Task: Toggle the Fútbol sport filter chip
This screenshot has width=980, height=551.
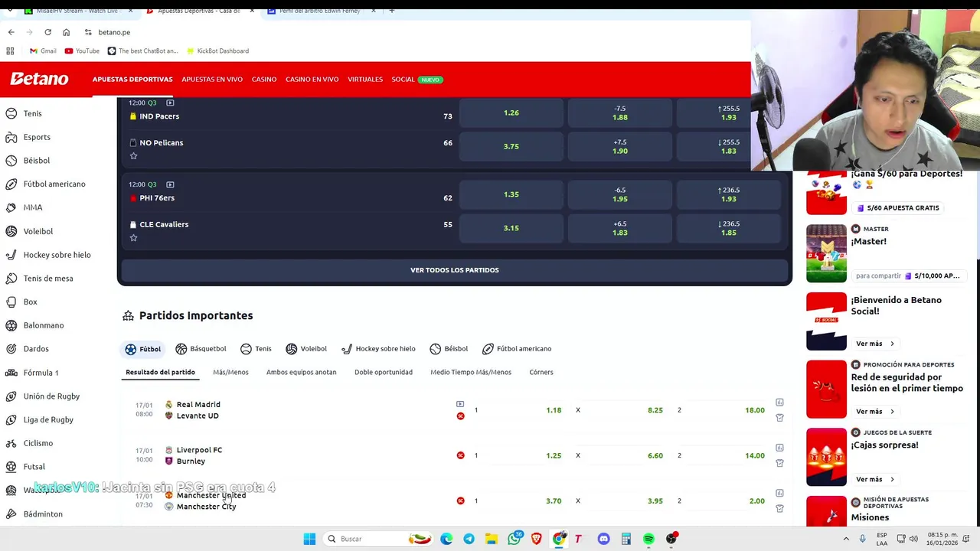Action: pos(143,349)
